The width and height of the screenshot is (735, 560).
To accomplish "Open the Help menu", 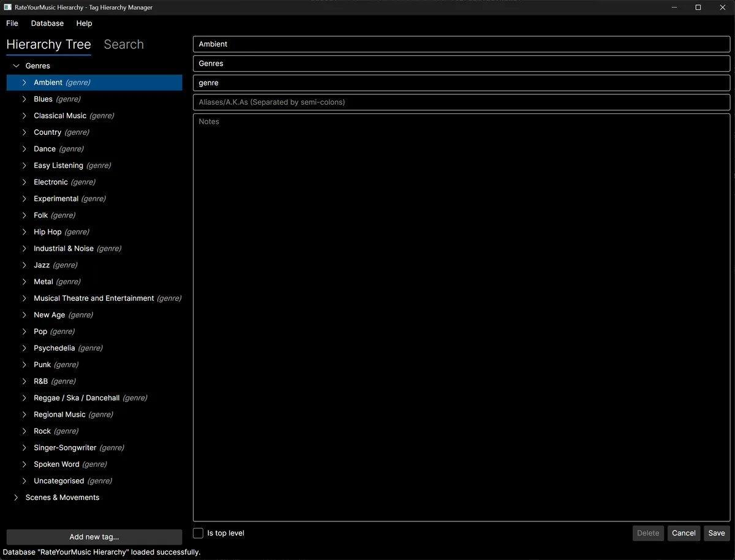I will (84, 23).
